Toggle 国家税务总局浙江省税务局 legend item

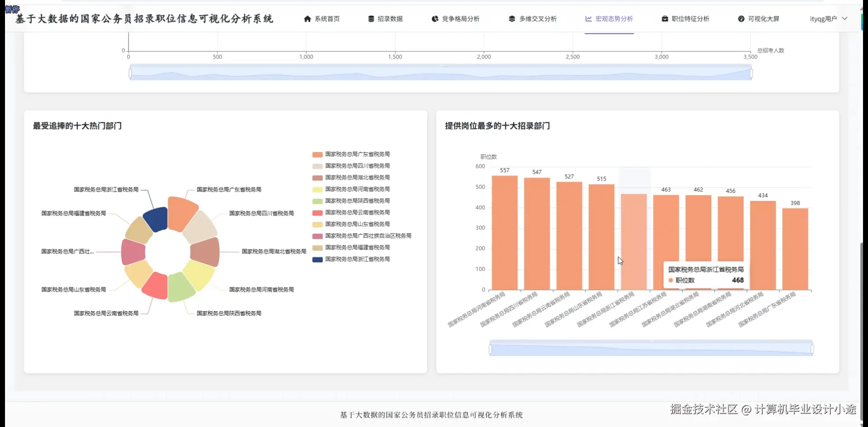click(x=351, y=260)
